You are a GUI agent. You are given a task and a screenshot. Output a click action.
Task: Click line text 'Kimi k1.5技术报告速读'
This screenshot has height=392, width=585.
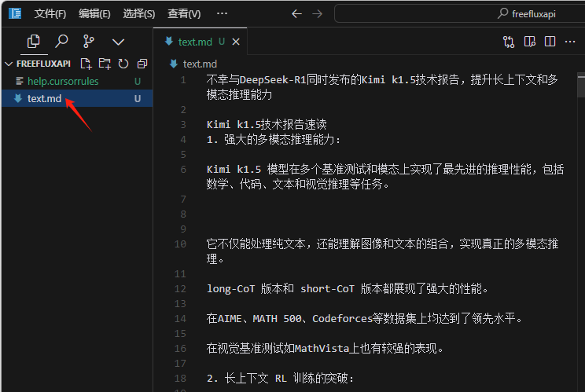[x=267, y=124]
